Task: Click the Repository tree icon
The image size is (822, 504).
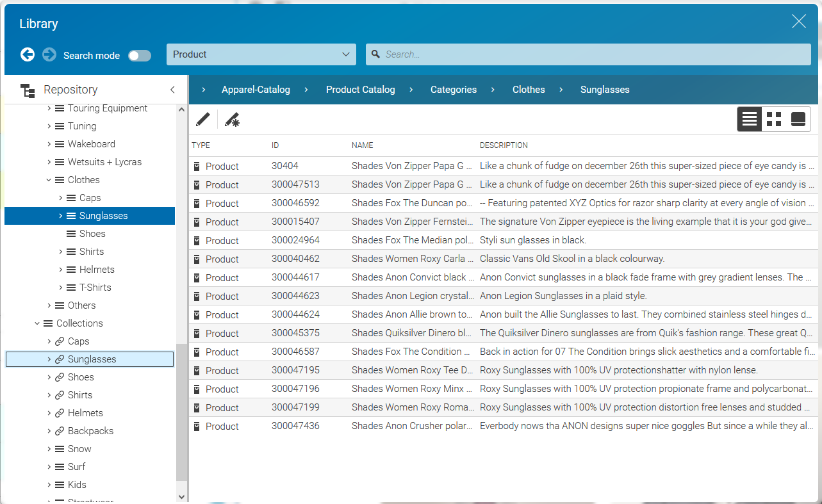Action: (x=28, y=90)
